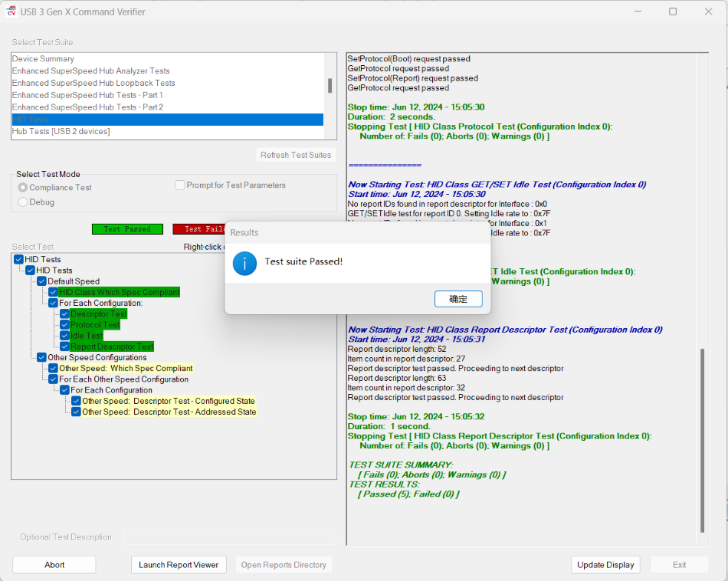The width and height of the screenshot is (728, 581).
Task: Select the Debug radio button
Action: [23, 202]
